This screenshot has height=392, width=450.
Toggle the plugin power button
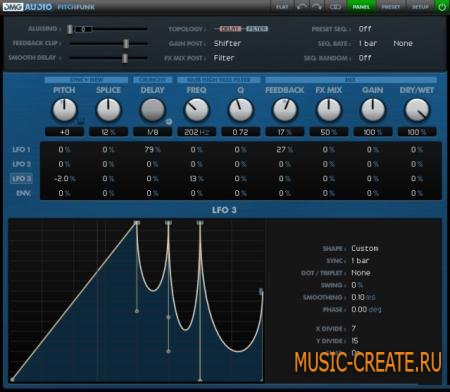click(442, 7)
